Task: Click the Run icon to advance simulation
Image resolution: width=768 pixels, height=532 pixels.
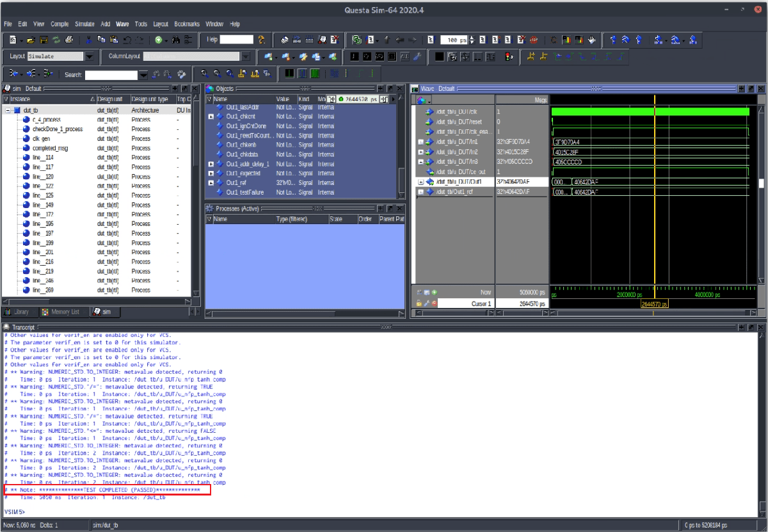Action: [x=484, y=40]
